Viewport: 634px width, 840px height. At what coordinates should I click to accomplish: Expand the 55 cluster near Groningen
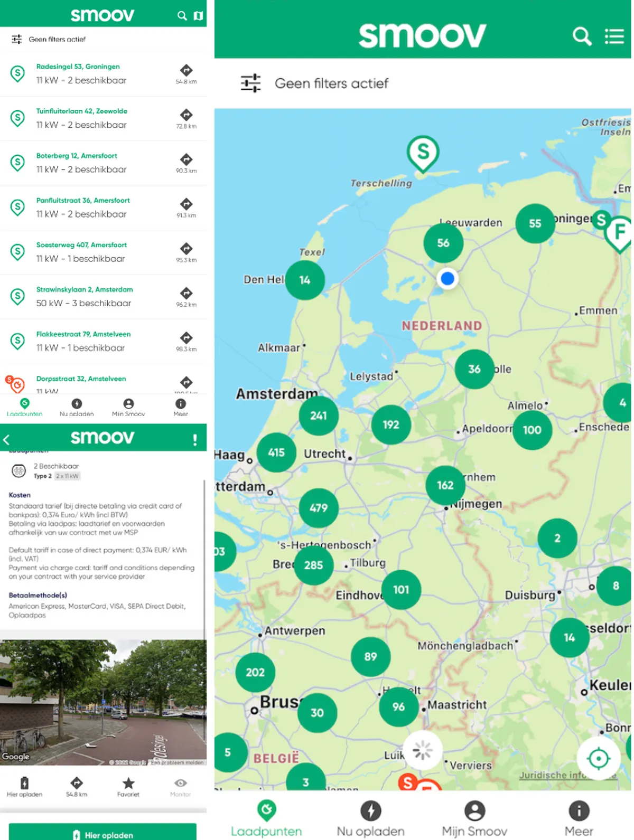535,223
